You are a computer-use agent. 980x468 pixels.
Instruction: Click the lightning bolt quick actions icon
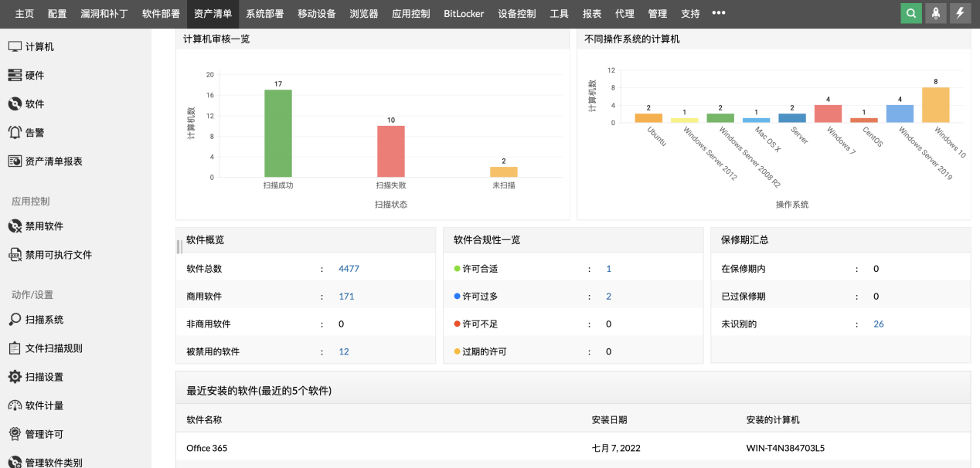pyautogui.click(x=961, y=13)
